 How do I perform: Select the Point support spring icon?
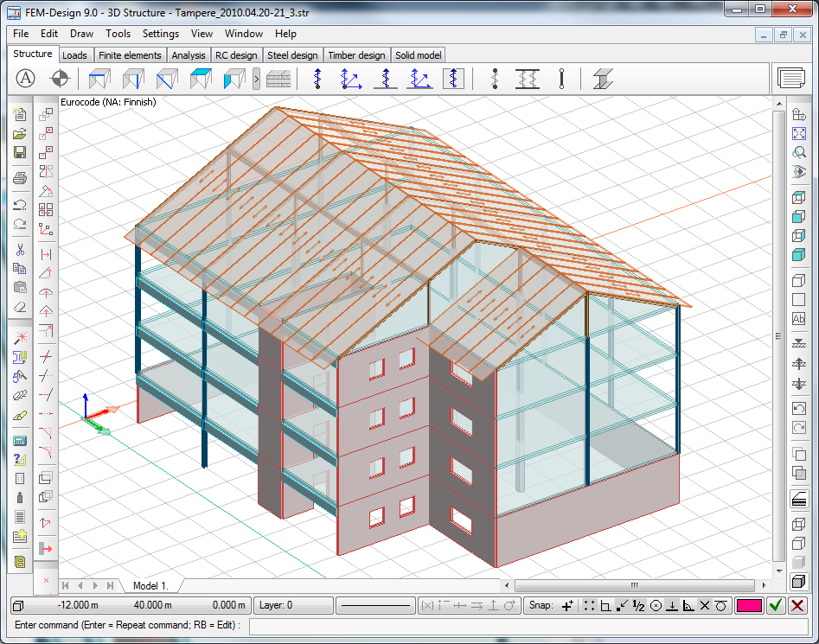point(317,79)
